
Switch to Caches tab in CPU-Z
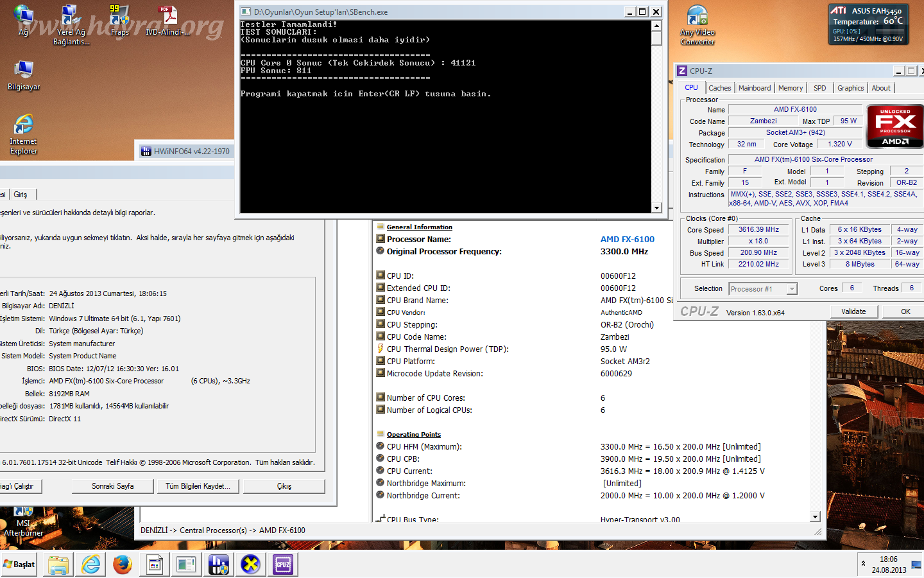720,88
